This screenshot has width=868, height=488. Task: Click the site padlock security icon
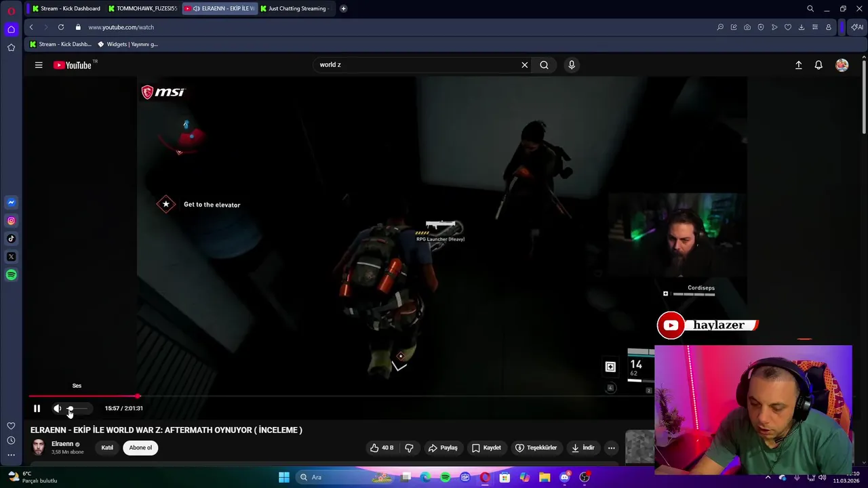[78, 27]
